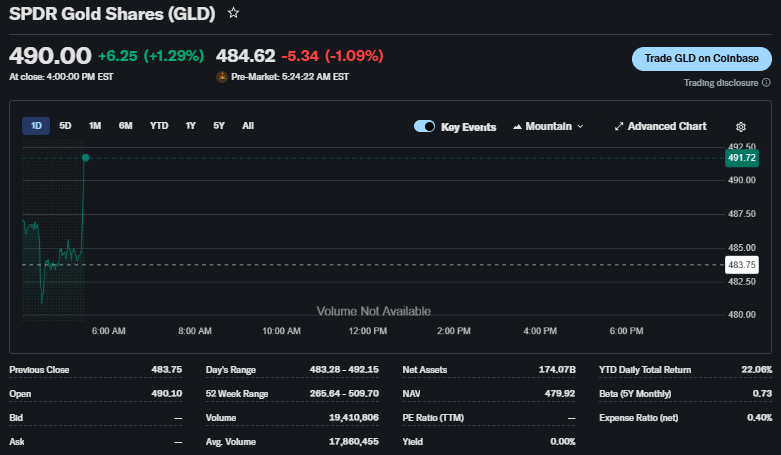Click the 483.75 previous close marker
The width and height of the screenshot is (781, 455).
(x=743, y=264)
